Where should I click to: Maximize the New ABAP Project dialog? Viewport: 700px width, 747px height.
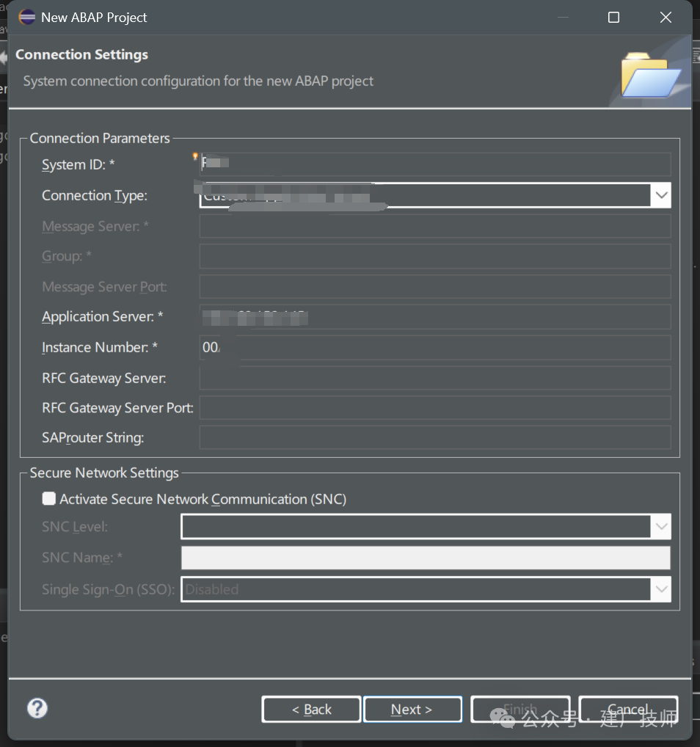(x=613, y=18)
